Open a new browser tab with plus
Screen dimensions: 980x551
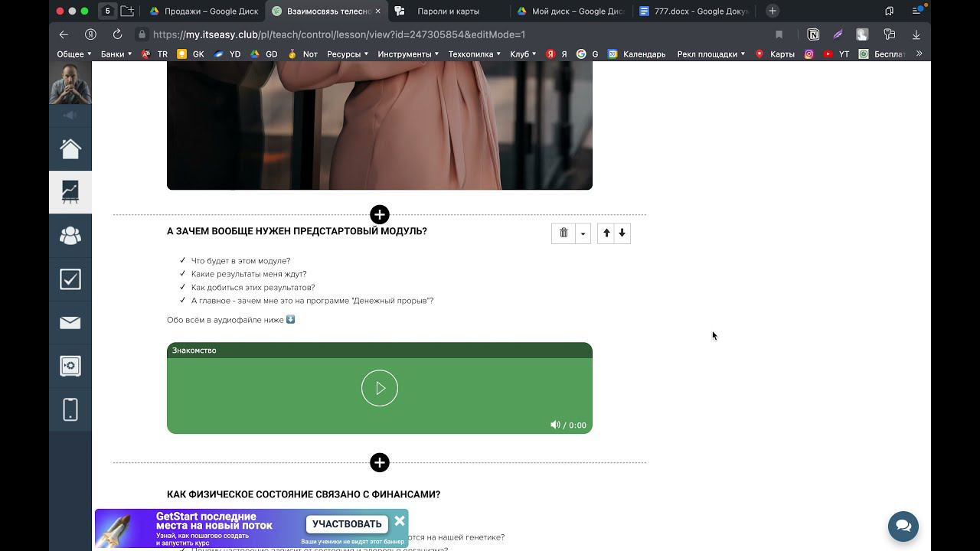pyautogui.click(x=773, y=11)
